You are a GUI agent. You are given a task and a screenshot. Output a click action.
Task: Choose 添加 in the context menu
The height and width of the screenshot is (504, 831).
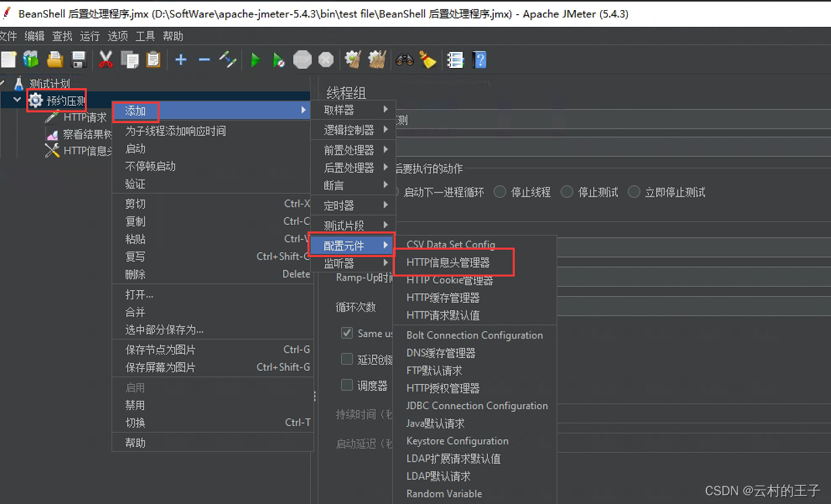tap(212, 110)
